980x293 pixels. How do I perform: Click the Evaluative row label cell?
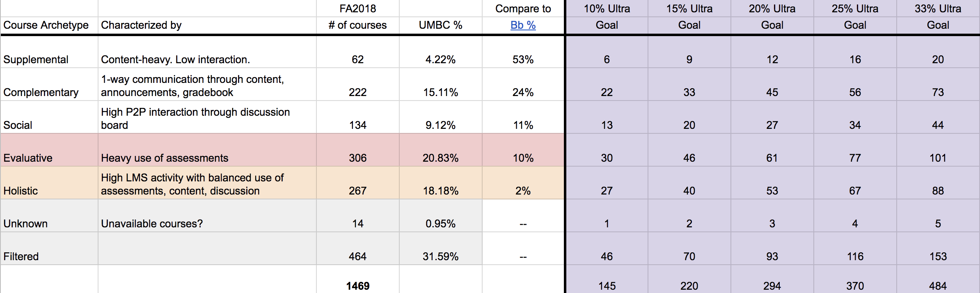pyautogui.click(x=28, y=158)
